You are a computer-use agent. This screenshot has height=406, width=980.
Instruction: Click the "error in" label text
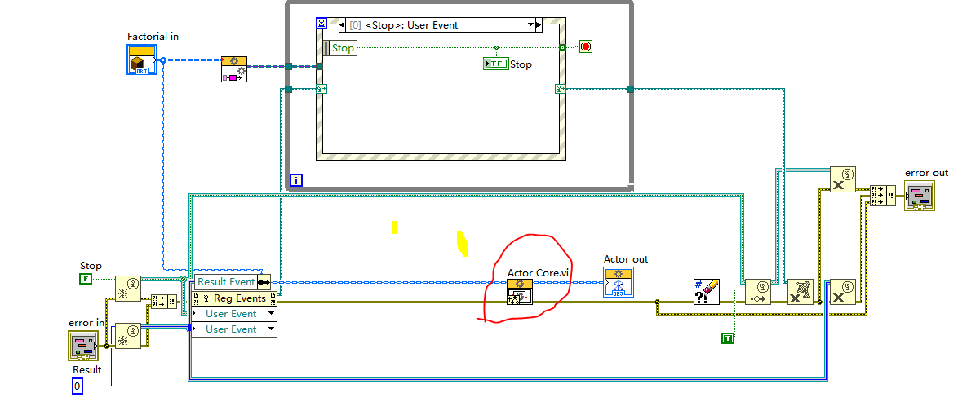[86, 323]
